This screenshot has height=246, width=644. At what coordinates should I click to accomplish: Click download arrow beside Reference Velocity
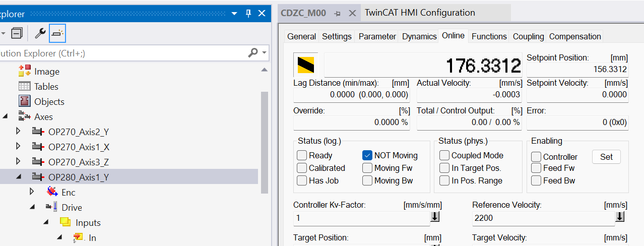coord(620,217)
